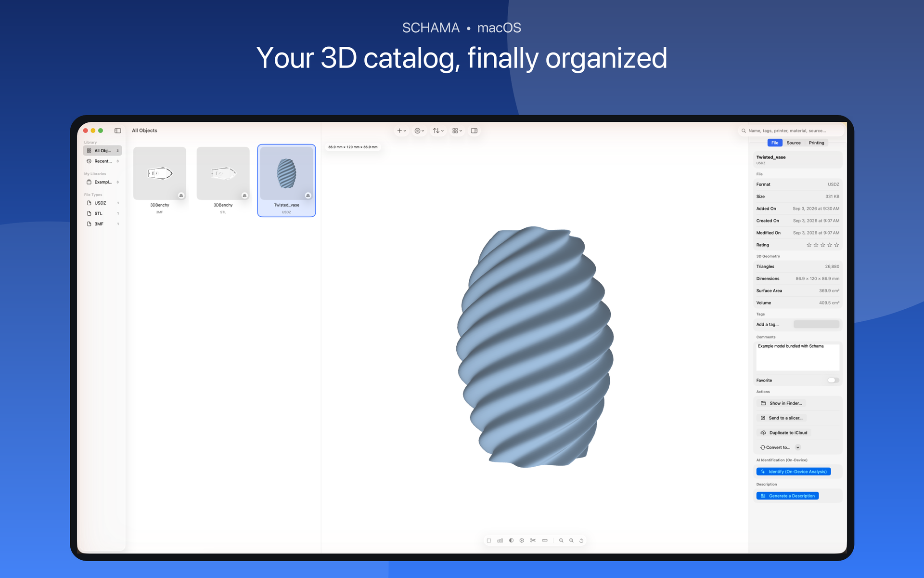This screenshot has width=924, height=578.
Task: Open the filter dropdown in the toolbar
Action: 419,131
